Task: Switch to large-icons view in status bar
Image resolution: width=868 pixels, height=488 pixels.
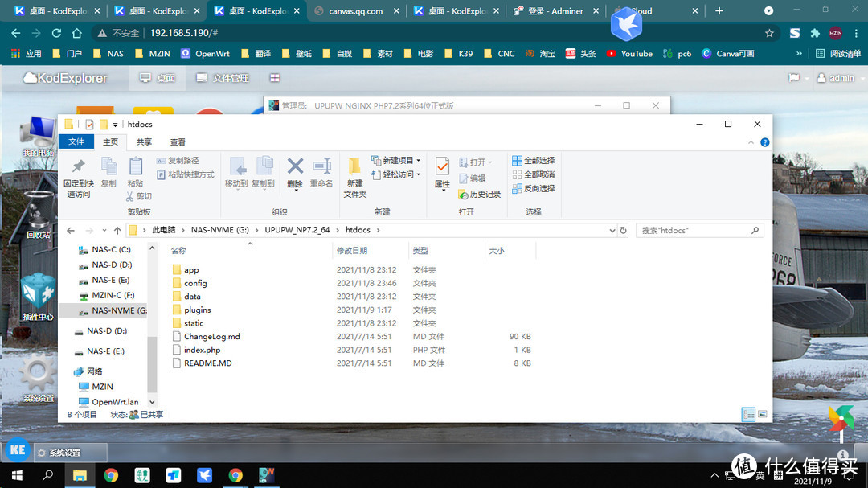Action: click(x=763, y=414)
